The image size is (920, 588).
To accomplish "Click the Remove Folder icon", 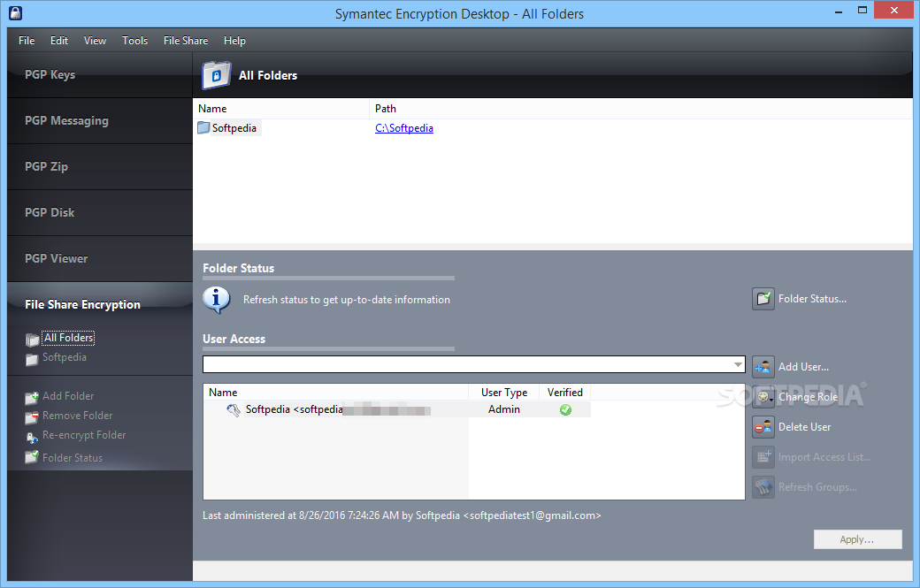I will pos(32,417).
